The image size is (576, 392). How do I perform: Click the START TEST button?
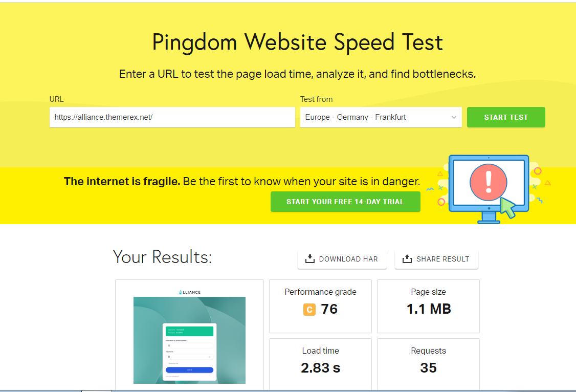tap(506, 117)
